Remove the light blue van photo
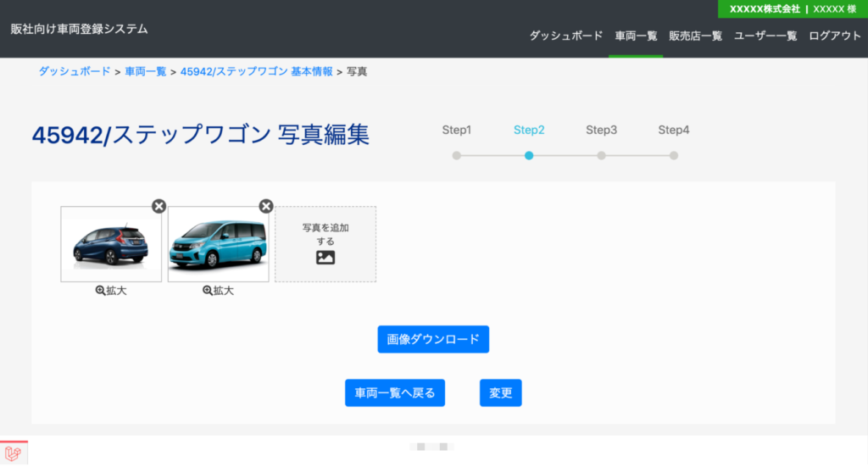 (266, 207)
